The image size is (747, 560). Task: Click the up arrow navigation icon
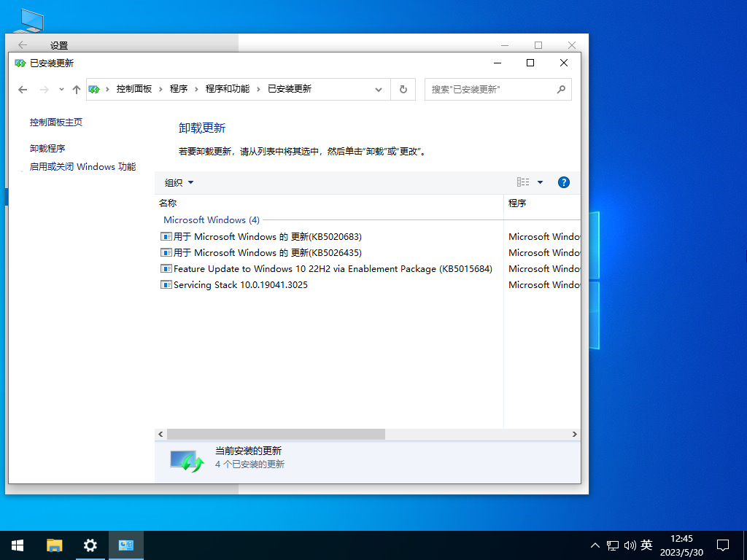[x=76, y=89]
